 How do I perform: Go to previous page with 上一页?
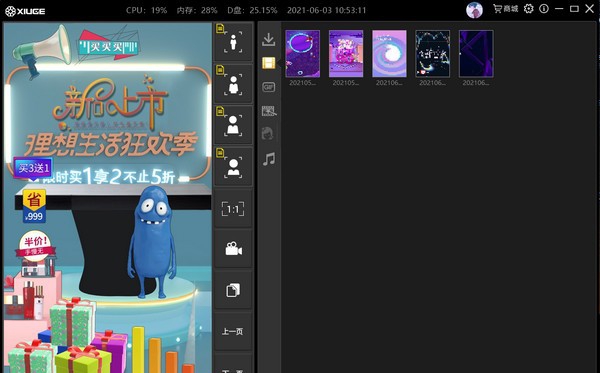click(233, 331)
